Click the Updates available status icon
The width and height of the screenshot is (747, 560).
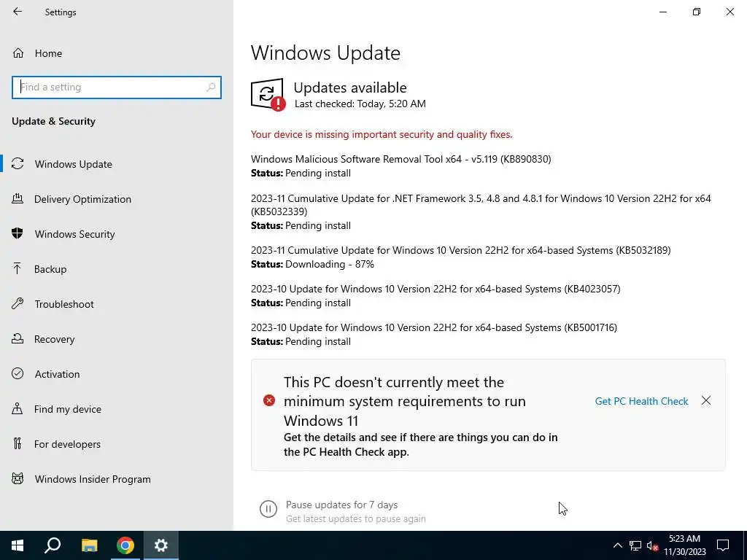268,94
